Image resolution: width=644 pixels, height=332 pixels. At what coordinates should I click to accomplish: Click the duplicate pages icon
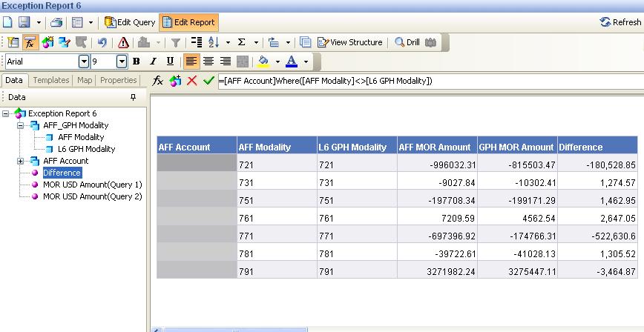305,42
